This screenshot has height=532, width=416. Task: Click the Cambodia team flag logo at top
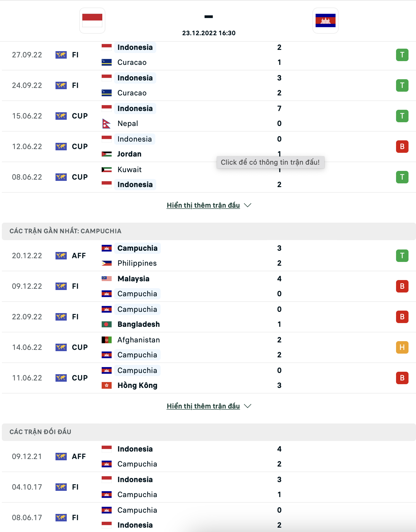click(x=325, y=21)
